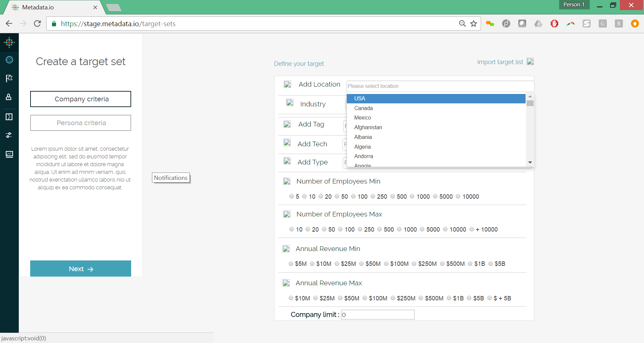Viewport: 644px width, 343px height.
Task: Click the Next button
Action: (x=80, y=268)
